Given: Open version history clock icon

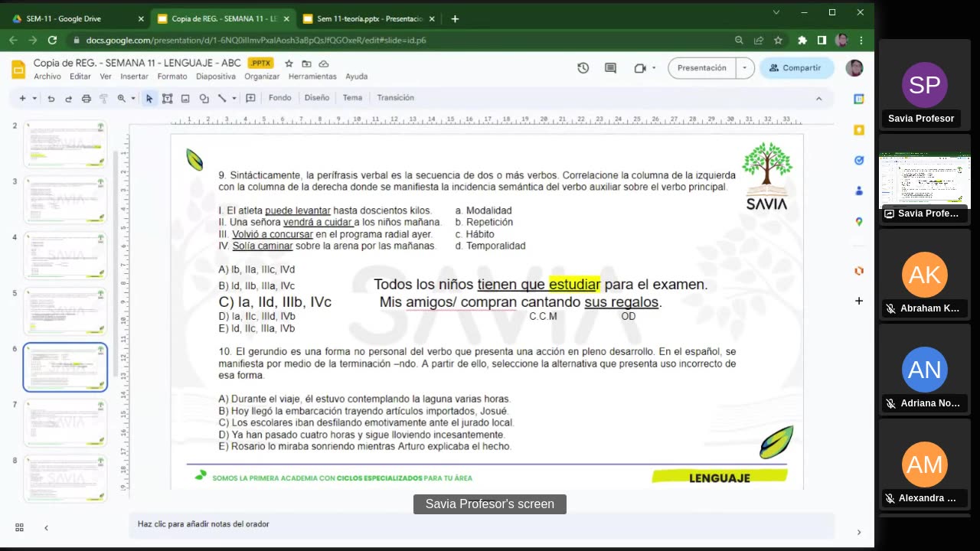Looking at the screenshot, I should [x=583, y=68].
